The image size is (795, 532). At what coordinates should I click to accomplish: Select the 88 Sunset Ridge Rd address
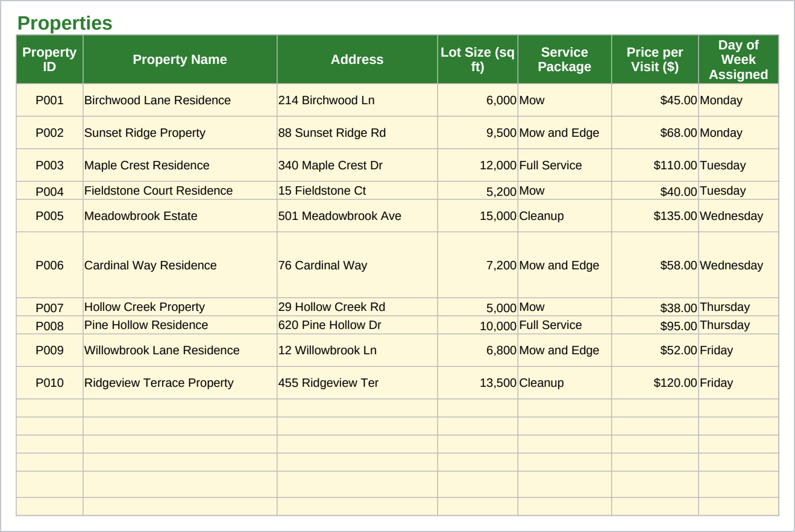pos(357,133)
